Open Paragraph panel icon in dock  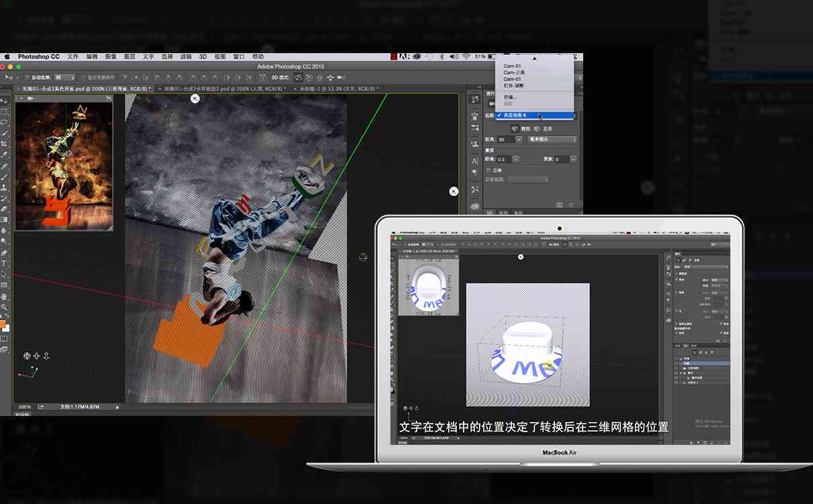[x=475, y=173]
